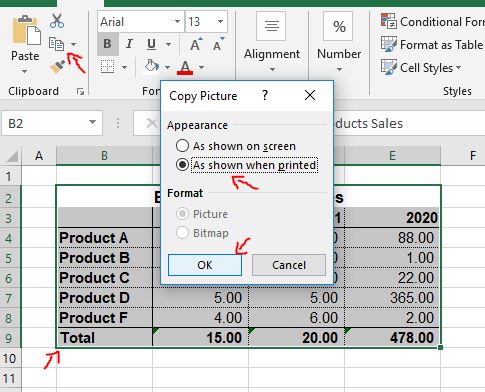The image size is (485, 392).
Task: Toggle Underline formatting
Action: [x=151, y=44]
